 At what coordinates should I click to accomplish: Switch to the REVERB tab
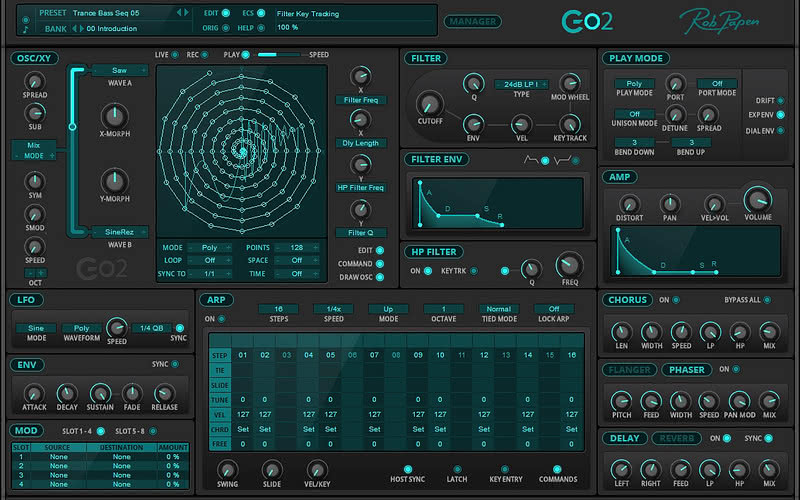point(677,438)
